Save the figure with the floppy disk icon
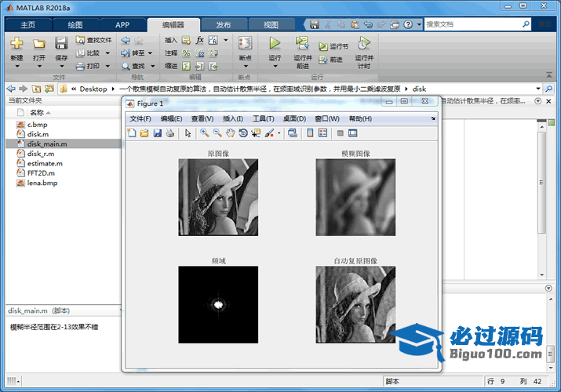 click(157, 133)
